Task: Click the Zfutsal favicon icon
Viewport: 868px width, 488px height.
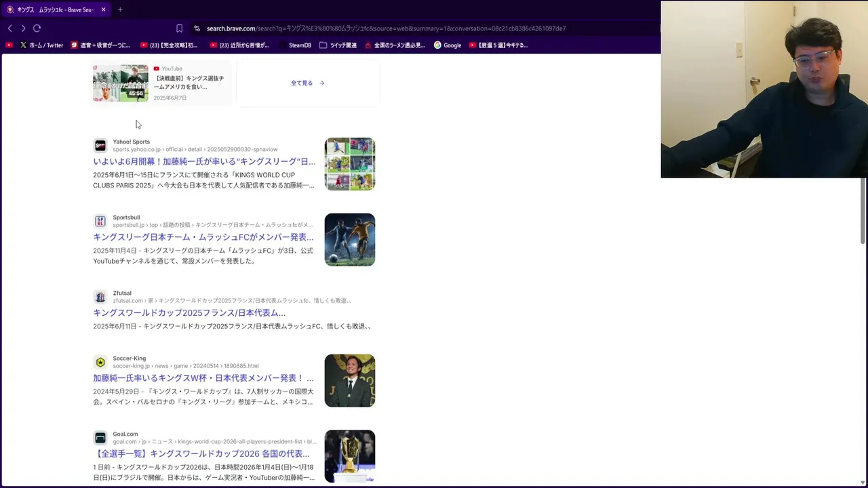Action: (x=100, y=297)
